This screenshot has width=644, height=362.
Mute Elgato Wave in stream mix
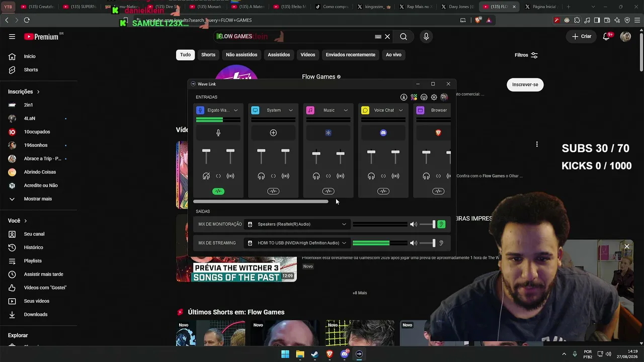click(x=230, y=176)
